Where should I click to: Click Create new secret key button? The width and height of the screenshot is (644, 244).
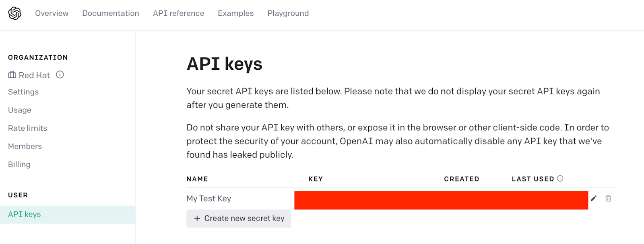click(x=239, y=219)
